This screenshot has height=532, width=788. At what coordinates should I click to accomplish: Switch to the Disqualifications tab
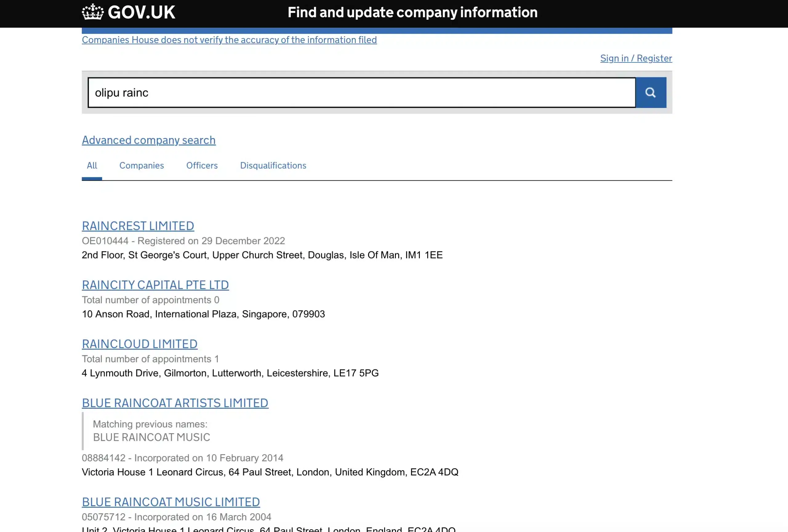point(273,165)
